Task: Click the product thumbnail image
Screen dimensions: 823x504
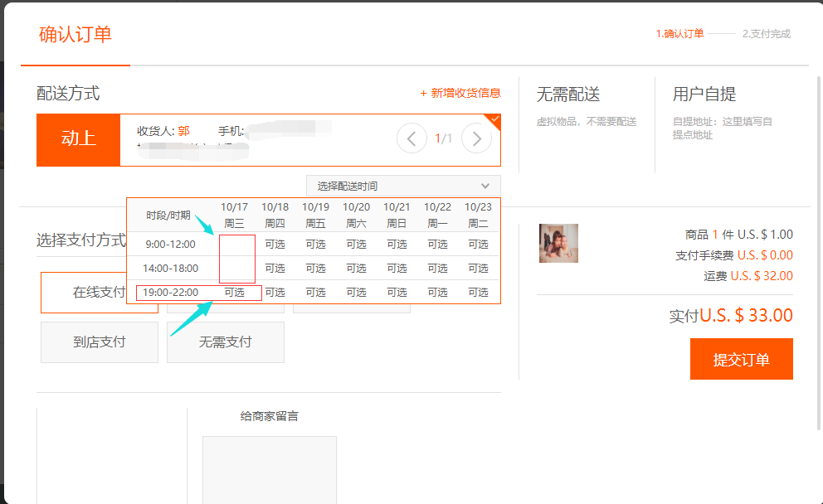Action: pyautogui.click(x=558, y=243)
